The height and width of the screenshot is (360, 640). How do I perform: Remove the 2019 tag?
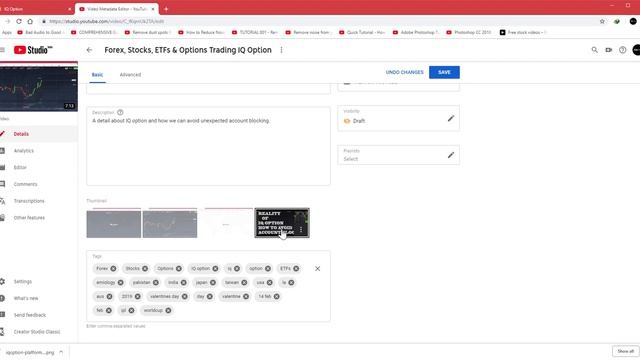pos(138,296)
